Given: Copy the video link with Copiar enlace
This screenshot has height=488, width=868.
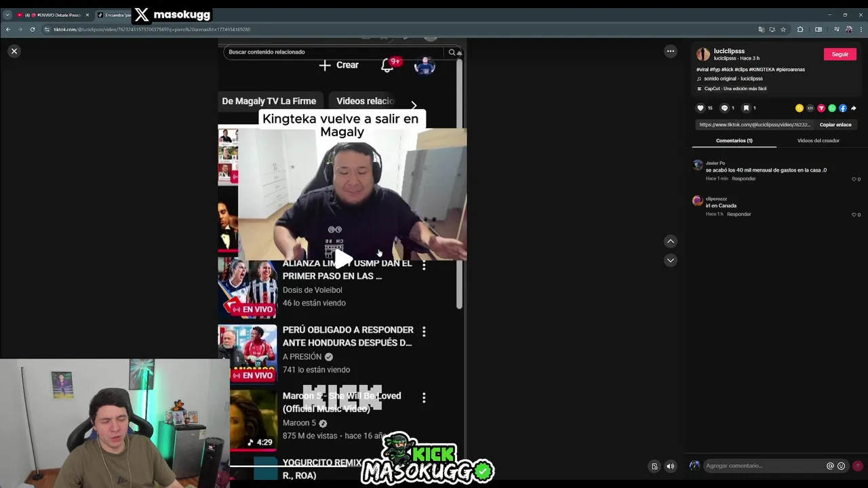Looking at the screenshot, I should coord(835,125).
